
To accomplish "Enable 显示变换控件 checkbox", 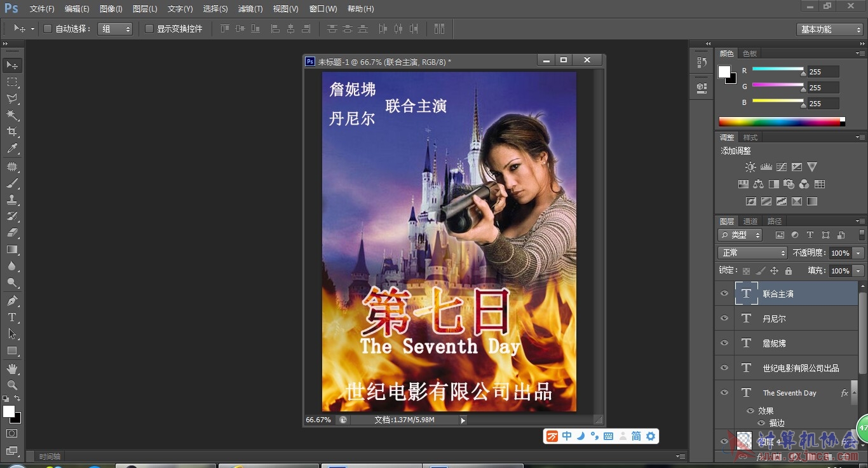I will 149,29.
